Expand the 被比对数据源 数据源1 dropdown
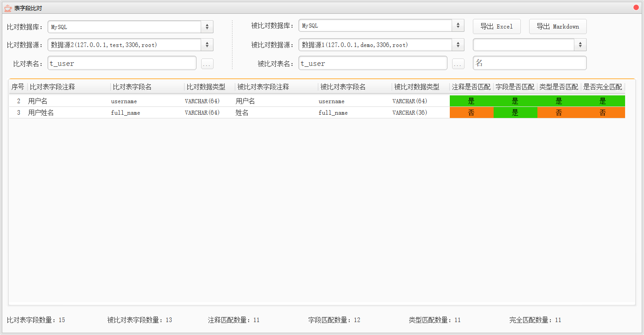Screen dimensions: 644x335 coord(381,45)
